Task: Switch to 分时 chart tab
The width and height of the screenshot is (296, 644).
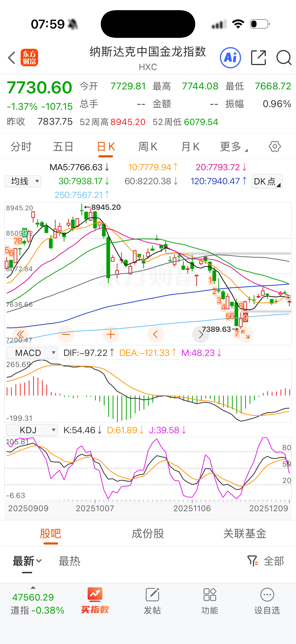Action: (21, 146)
